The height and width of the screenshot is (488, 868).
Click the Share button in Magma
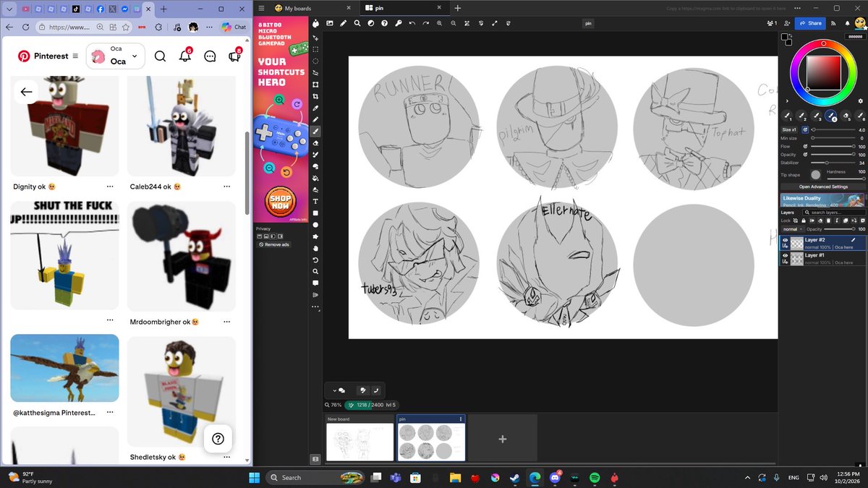810,23
